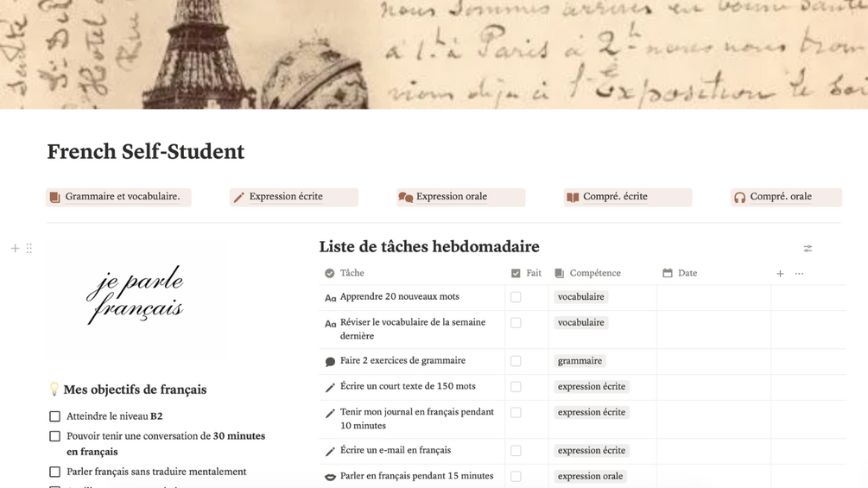
Task: Open the grammaire competence tag
Action: [x=580, y=361]
